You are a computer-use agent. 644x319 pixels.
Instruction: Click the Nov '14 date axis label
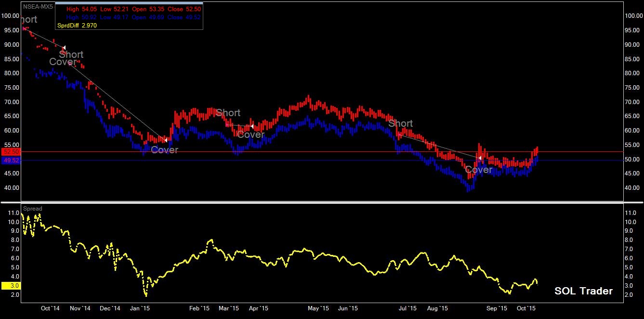pos(80,308)
